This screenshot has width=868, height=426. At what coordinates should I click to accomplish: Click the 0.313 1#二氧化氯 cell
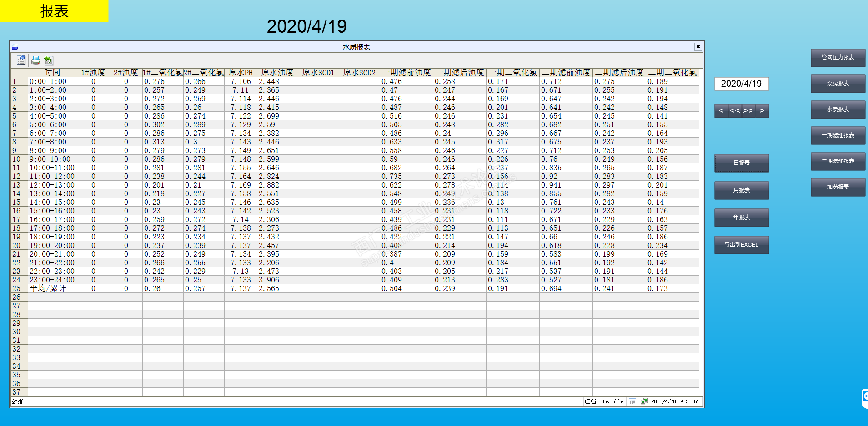[163, 142]
